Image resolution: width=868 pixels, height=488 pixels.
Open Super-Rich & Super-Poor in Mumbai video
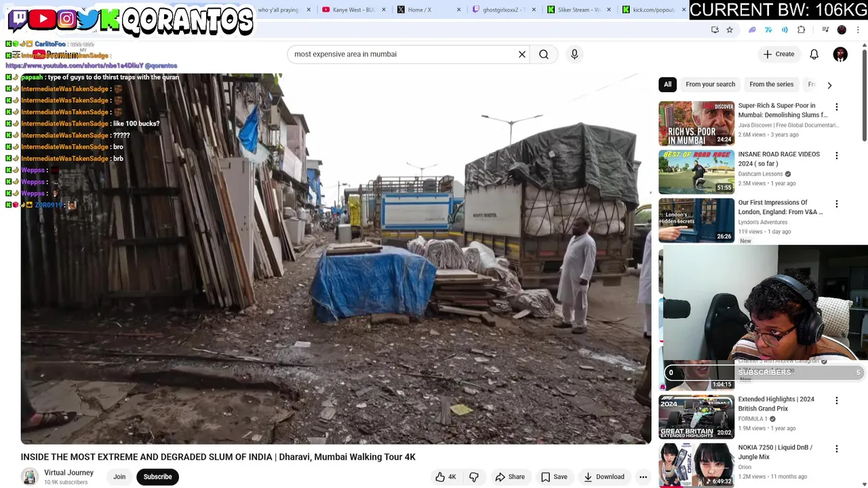(783, 110)
